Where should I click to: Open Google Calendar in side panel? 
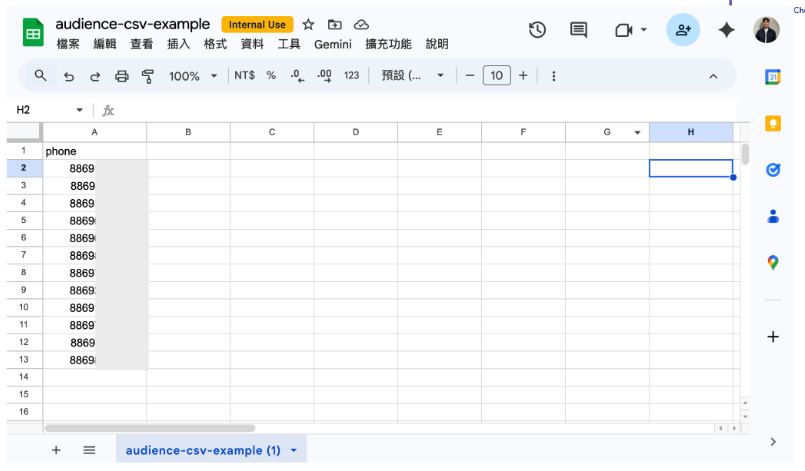pyautogui.click(x=772, y=77)
